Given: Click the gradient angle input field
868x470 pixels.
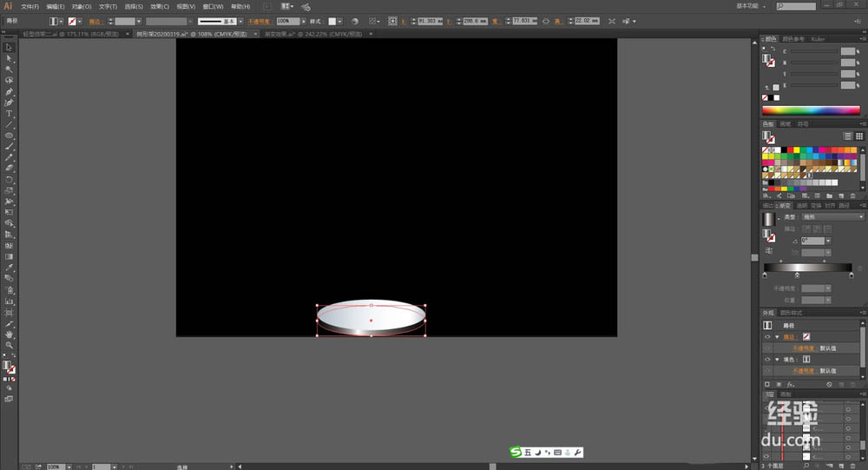Looking at the screenshot, I should [x=812, y=242].
